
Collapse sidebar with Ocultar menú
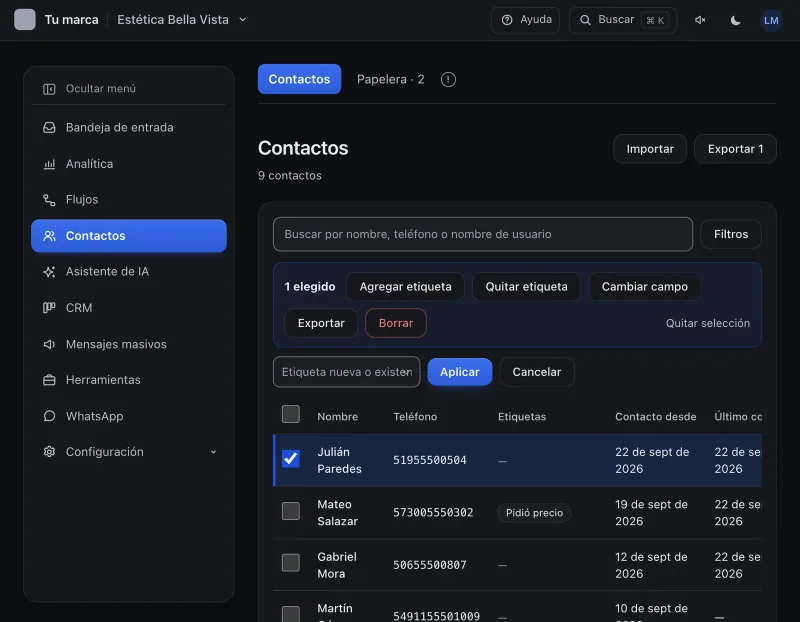point(129,89)
